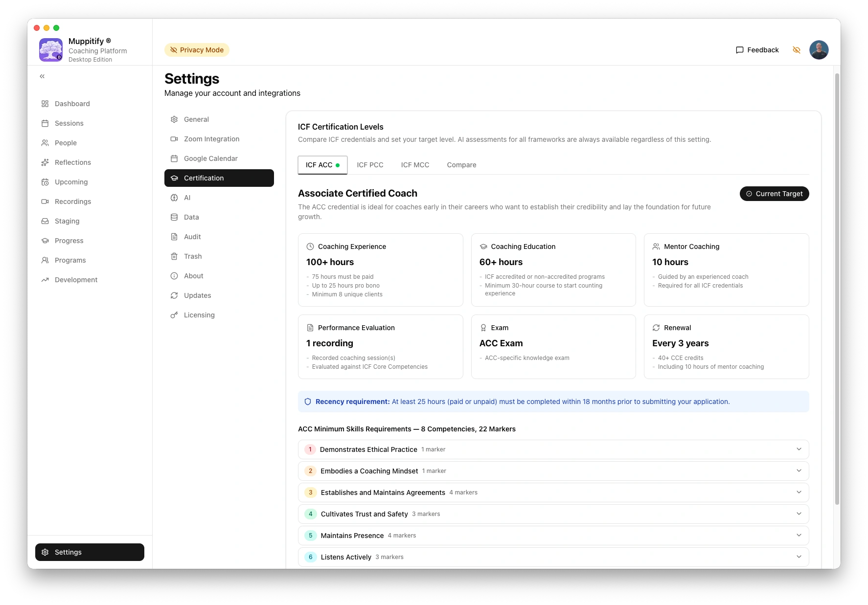Switch to the ICF PCC tab
Viewport: 868px width, 605px height.
[370, 165]
